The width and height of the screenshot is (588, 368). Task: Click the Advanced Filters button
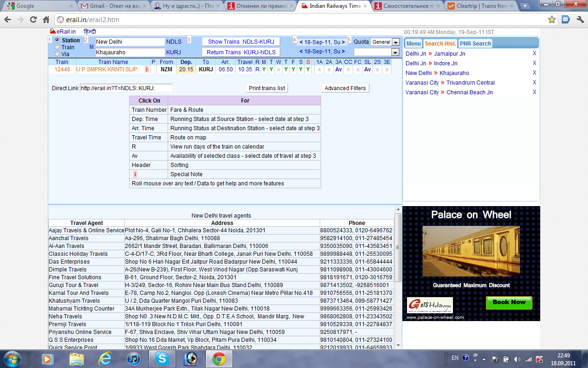(x=345, y=88)
